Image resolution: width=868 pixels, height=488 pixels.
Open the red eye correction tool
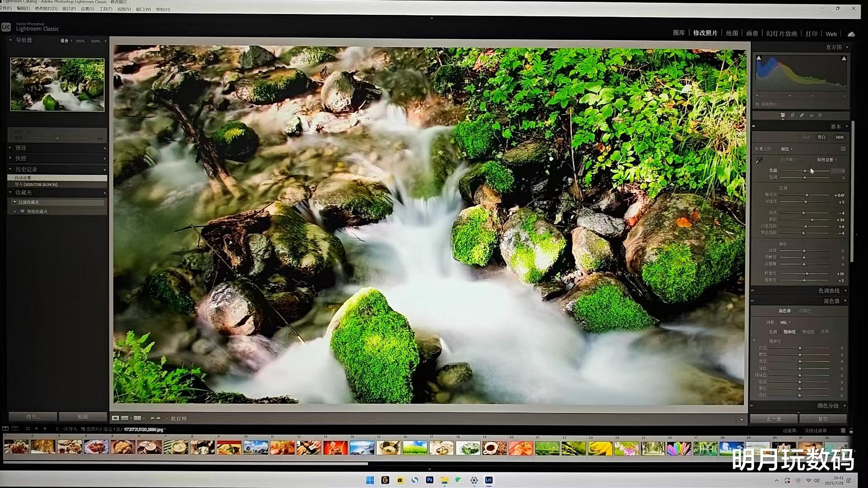[811, 116]
